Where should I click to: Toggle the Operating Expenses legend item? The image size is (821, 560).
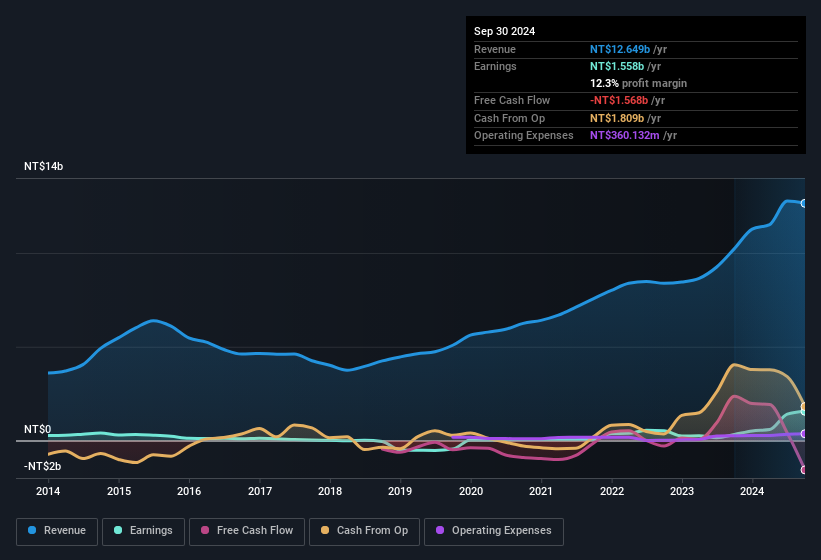tap(494, 531)
